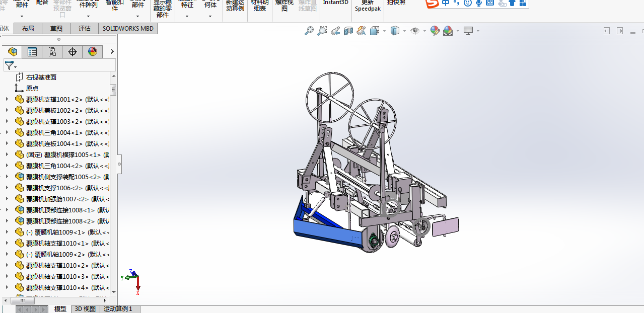Open the ConfigurationManager tab icon
Screen dimensions: 644x313
(52, 52)
